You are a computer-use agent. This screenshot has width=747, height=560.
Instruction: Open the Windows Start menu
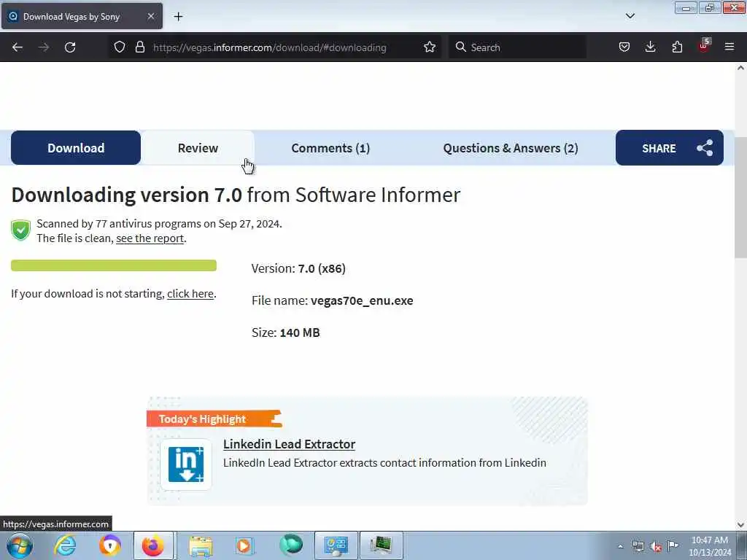[19, 545]
